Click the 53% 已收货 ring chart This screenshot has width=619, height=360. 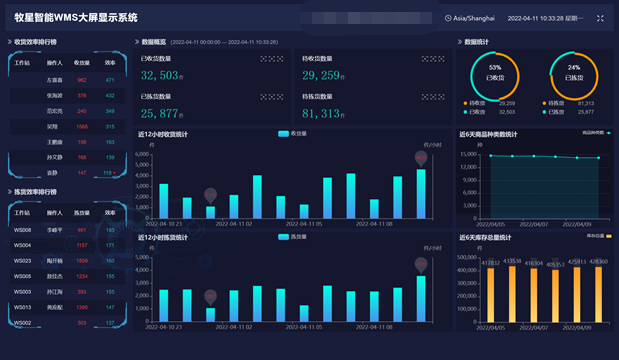495,76
